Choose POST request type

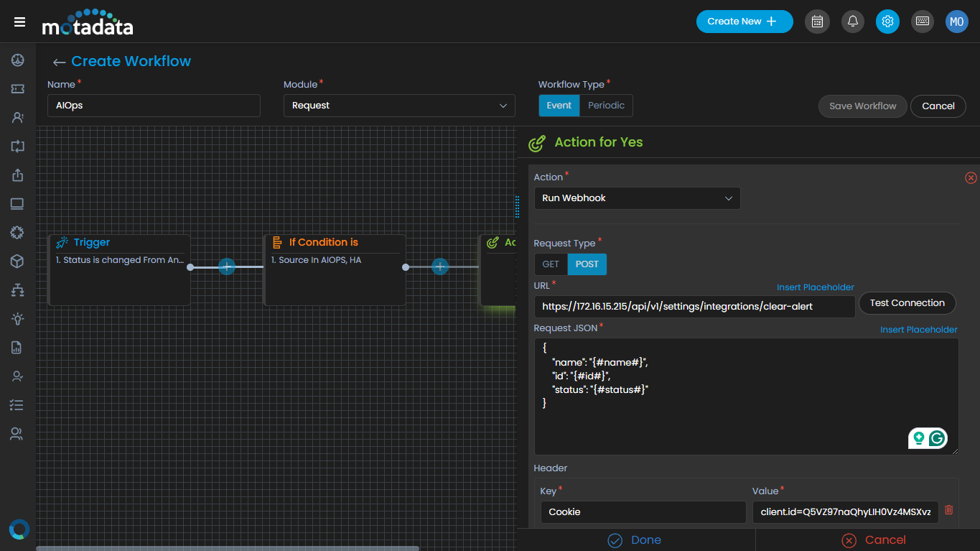click(587, 264)
